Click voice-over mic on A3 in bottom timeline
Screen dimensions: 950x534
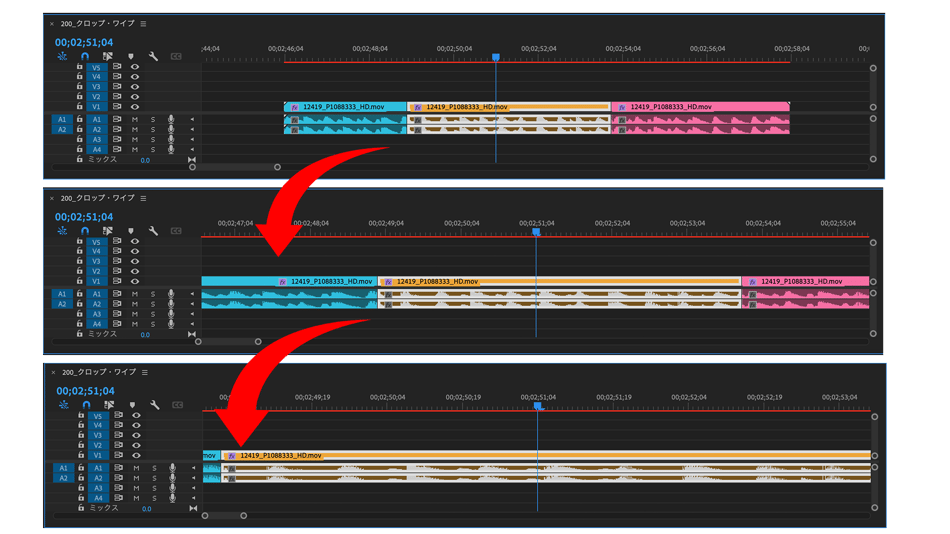(172, 488)
